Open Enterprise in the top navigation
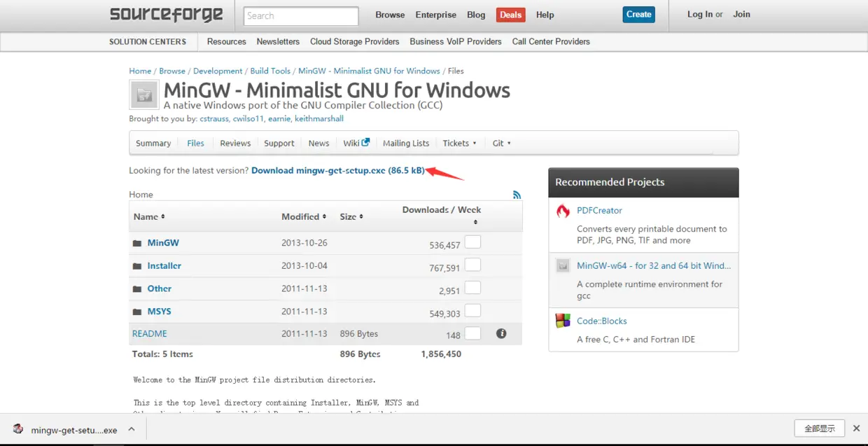 click(x=435, y=15)
